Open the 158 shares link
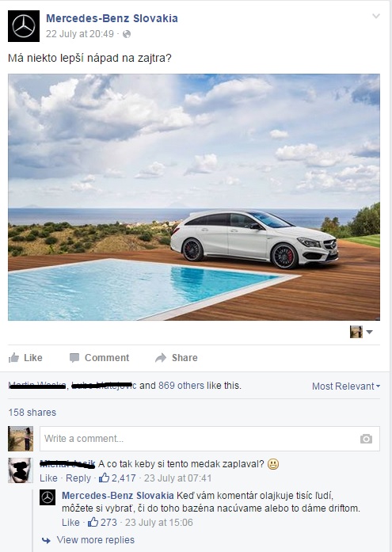Screen dimensions: 392x552 (x=32, y=413)
